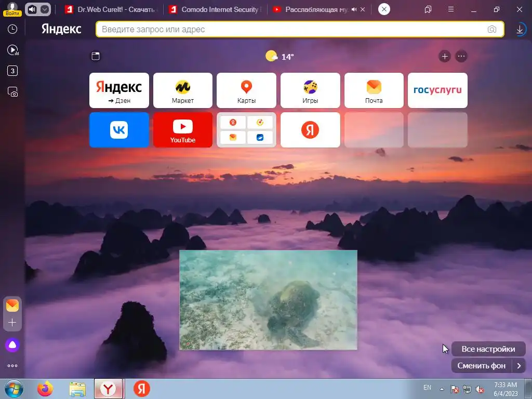This screenshot has height=399, width=532.
Task: Click Все настройки button
Action: pyautogui.click(x=488, y=349)
